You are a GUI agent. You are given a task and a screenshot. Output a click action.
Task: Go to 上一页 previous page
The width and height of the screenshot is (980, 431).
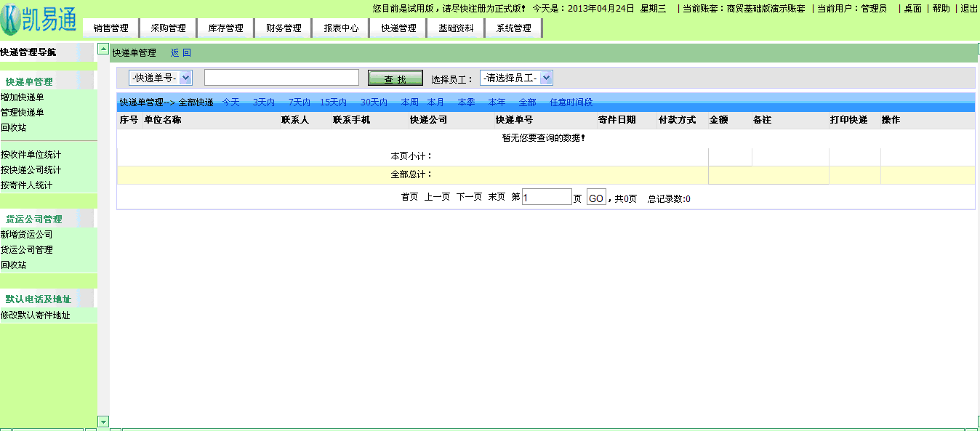pos(437,197)
